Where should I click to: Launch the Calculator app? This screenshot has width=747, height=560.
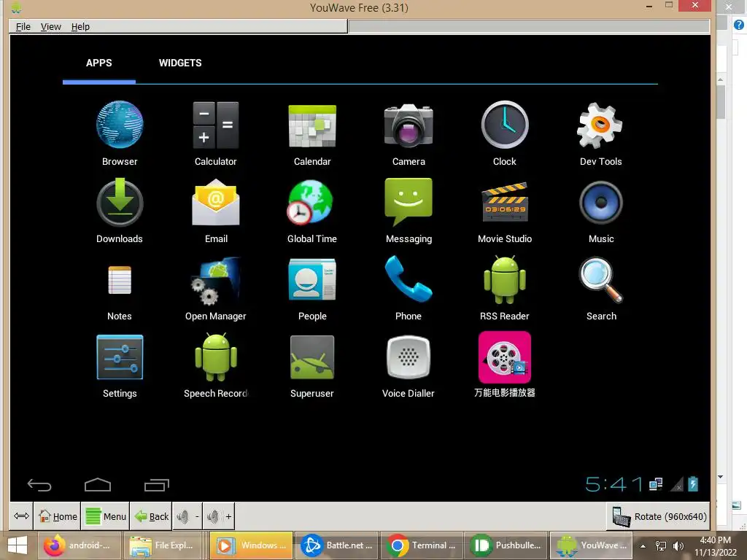(x=215, y=133)
